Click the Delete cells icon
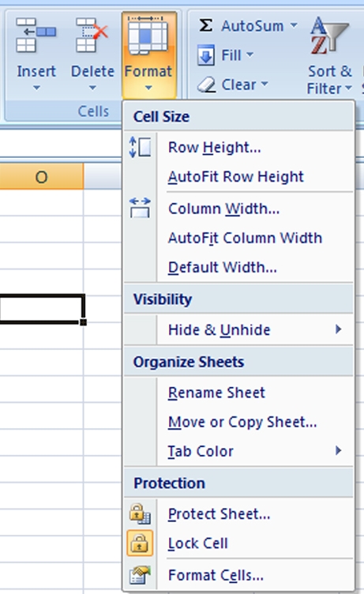364x594 pixels. (92, 35)
